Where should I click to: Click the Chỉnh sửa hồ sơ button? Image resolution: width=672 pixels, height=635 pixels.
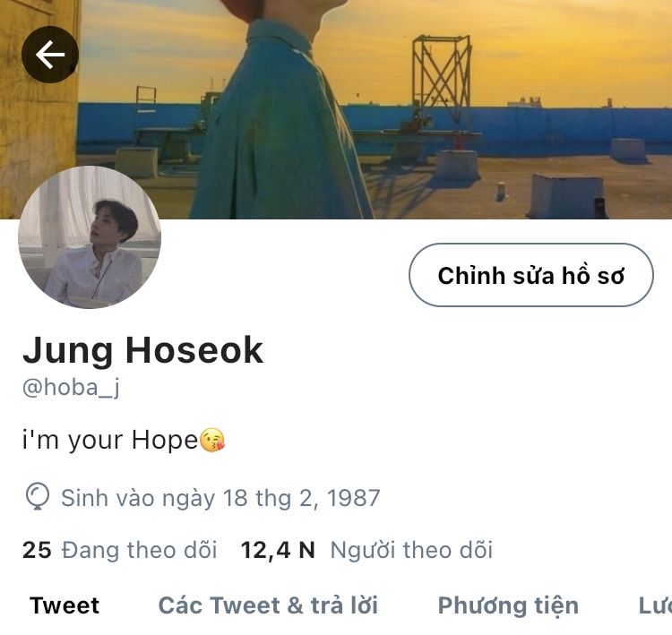pos(531,275)
